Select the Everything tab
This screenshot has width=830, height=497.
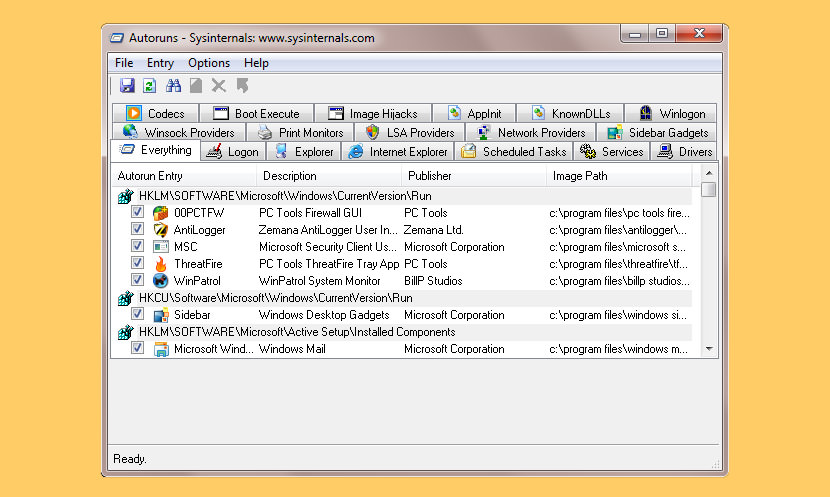click(156, 150)
